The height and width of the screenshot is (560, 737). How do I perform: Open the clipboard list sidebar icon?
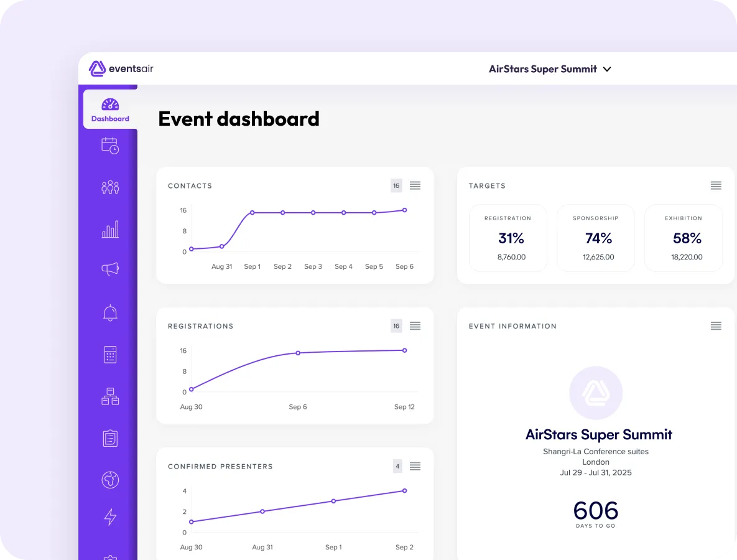[x=110, y=438]
